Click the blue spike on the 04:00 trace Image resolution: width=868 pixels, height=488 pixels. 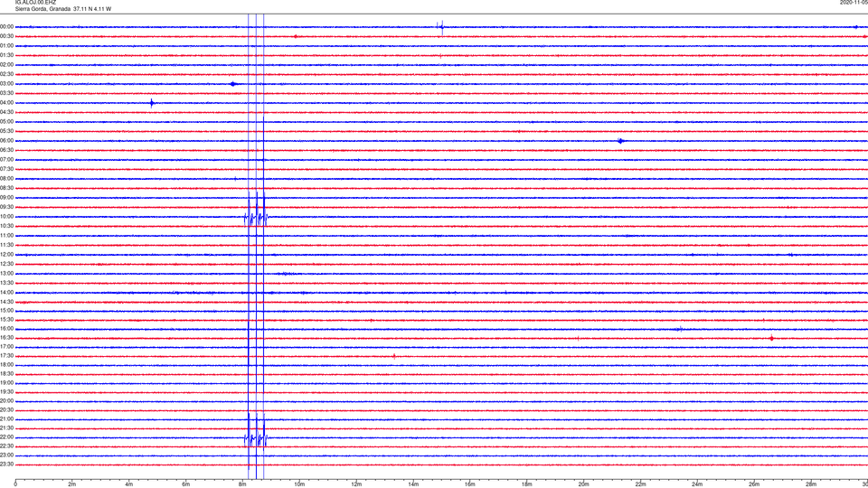click(x=152, y=103)
